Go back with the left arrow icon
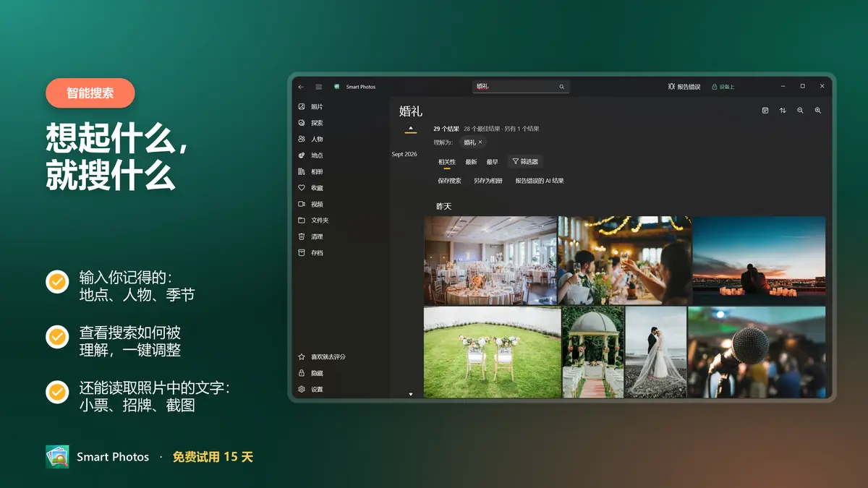This screenshot has height=488, width=868. point(301,87)
